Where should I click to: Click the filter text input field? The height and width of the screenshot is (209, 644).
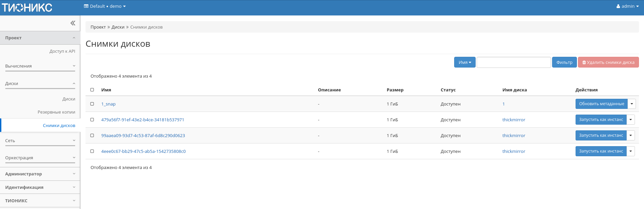(514, 62)
